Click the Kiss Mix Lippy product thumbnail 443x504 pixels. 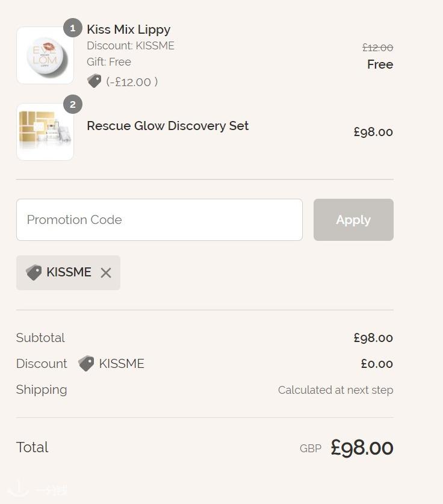(x=45, y=55)
